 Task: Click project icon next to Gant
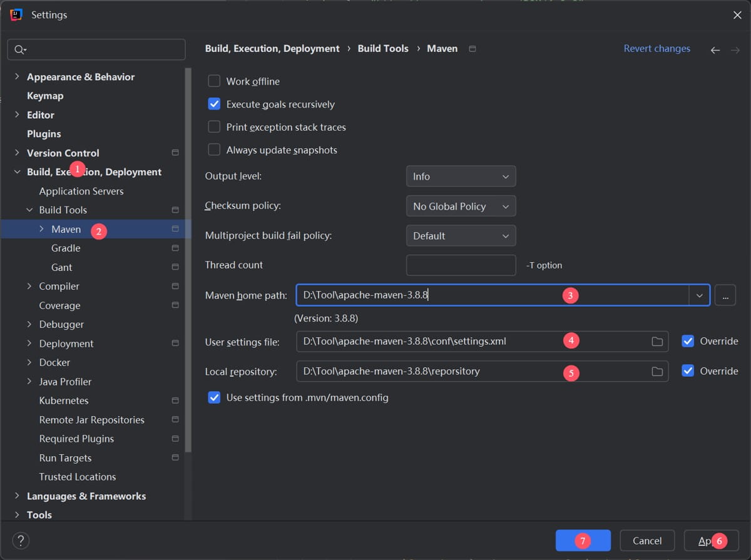tap(175, 267)
